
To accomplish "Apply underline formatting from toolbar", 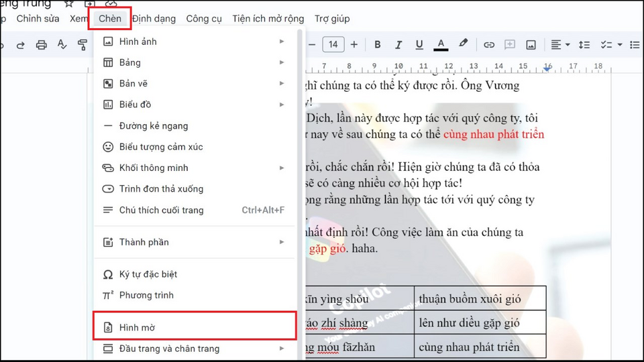I will [x=419, y=45].
